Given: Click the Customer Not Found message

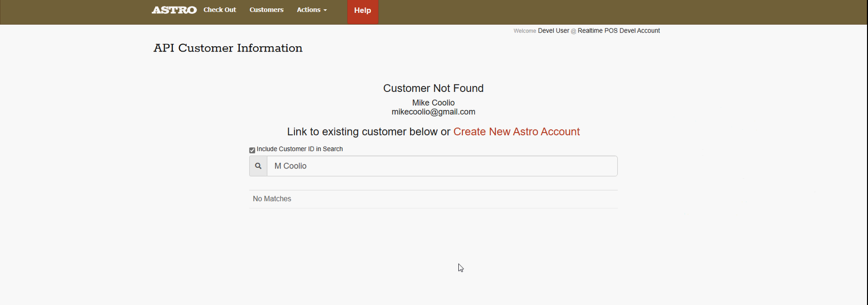Looking at the screenshot, I should [433, 88].
